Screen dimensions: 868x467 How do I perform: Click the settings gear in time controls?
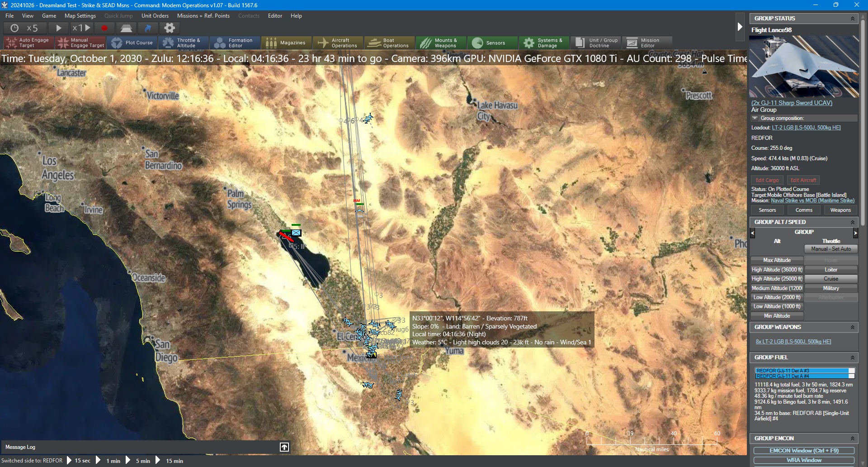(170, 28)
